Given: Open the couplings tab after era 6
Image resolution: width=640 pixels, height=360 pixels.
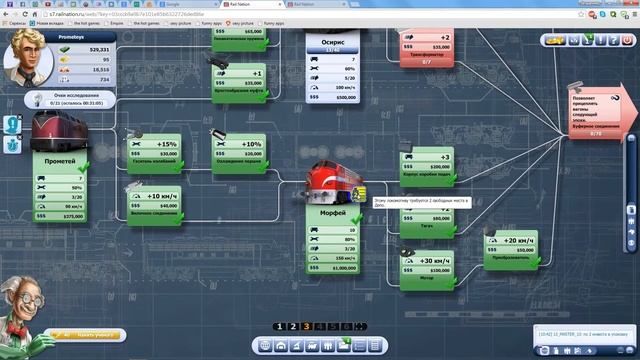Looking at the screenshot, I should click(x=360, y=327).
